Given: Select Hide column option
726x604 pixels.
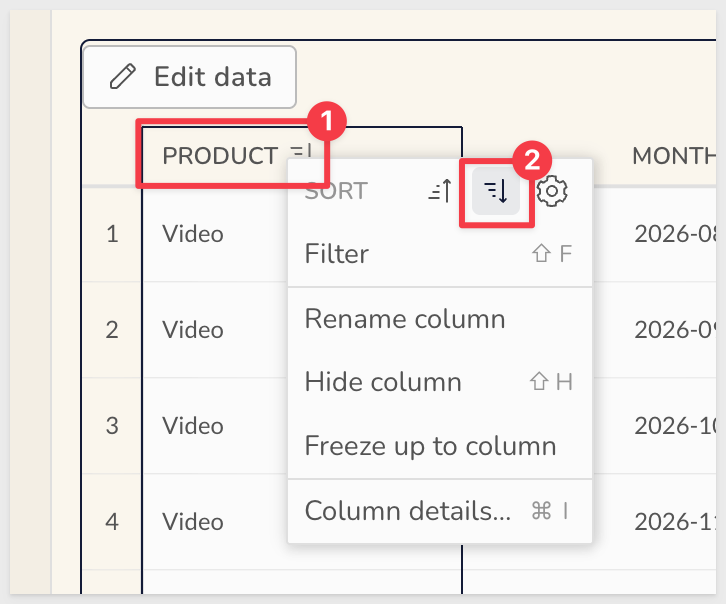Looking at the screenshot, I should click(x=440, y=382).
